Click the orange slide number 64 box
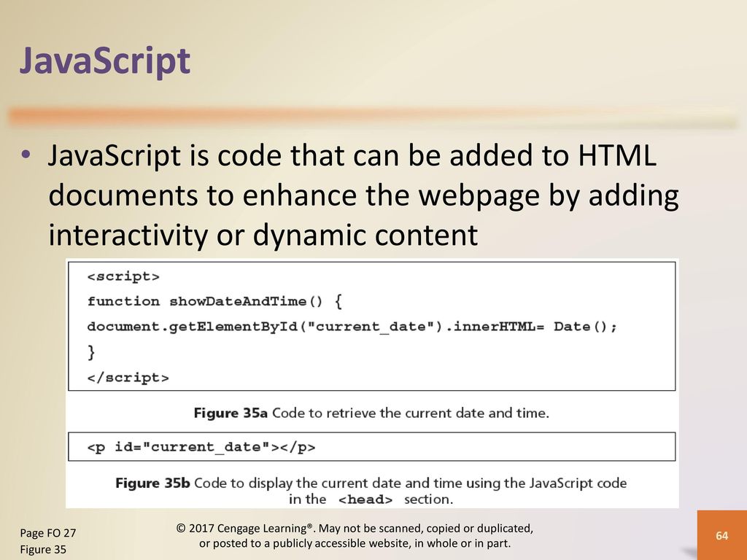Image resolution: width=747 pixels, height=560 pixels. pyautogui.click(x=721, y=535)
